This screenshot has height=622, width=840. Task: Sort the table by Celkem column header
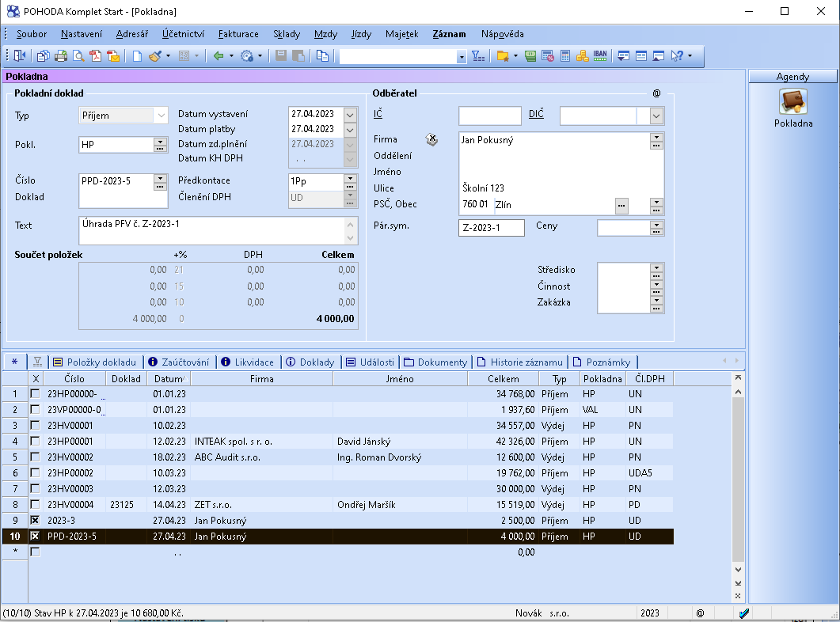pyautogui.click(x=503, y=378)
